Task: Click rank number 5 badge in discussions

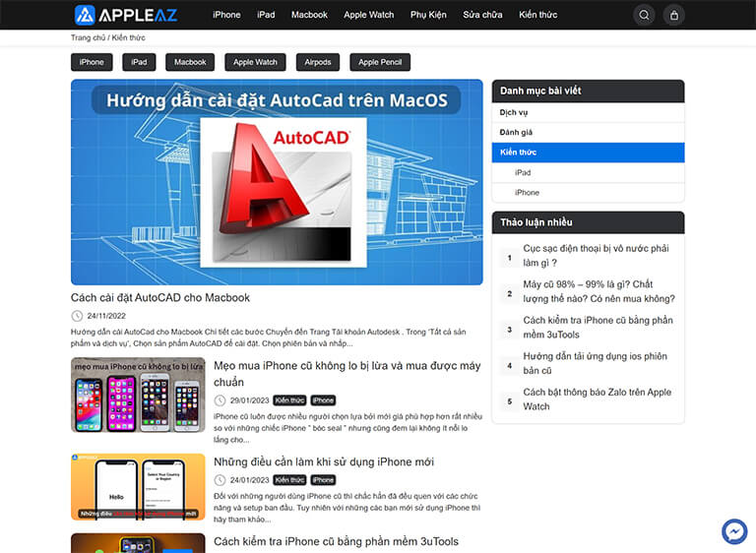Action: (x=510, y=401)
